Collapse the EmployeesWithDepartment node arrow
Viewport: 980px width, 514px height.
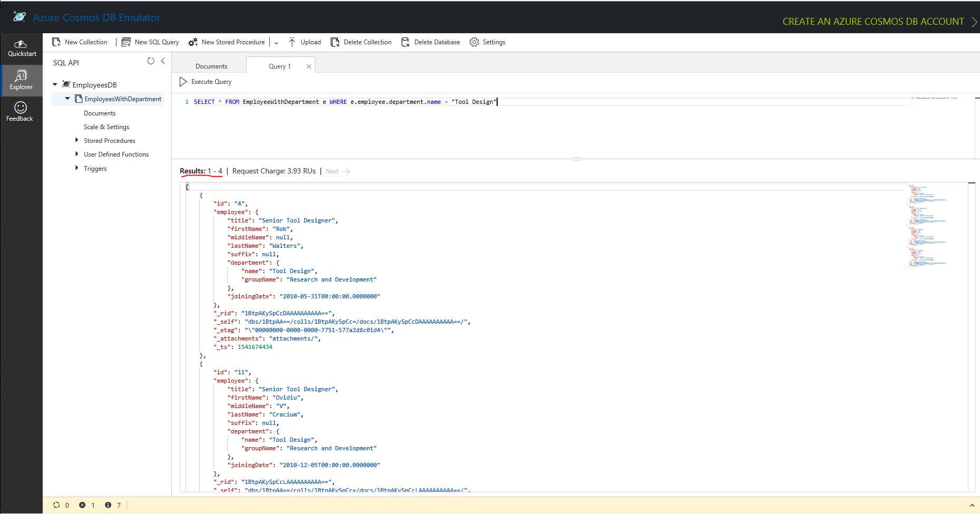(x=67, y=99)
